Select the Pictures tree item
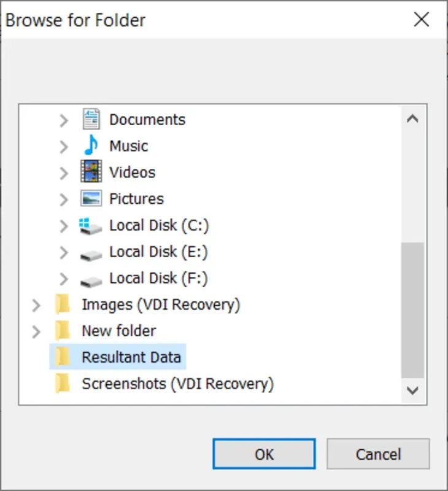The width and height of the screenshot is (448, 491). pos(136,199)
